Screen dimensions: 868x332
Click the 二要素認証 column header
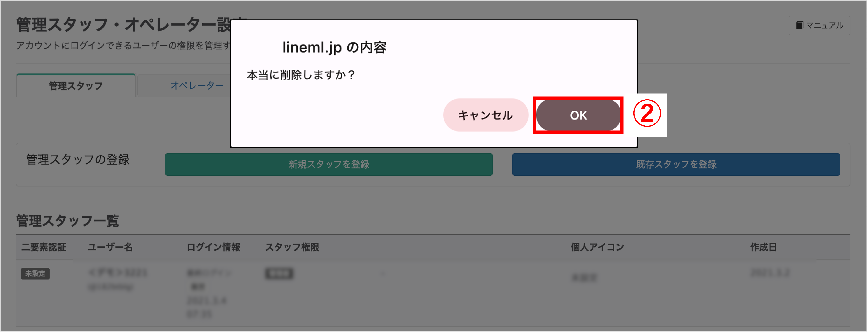(x=44, y=247)
